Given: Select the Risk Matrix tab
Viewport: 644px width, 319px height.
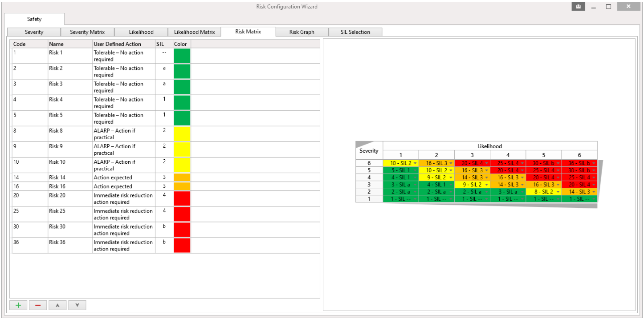Looking at the screenshot, I should 248,32.
